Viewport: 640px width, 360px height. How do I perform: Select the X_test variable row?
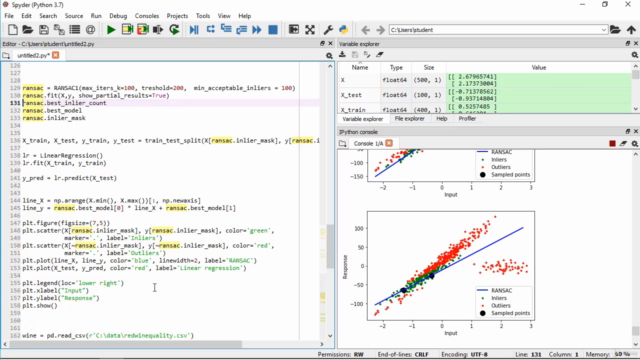pos(485,95)
